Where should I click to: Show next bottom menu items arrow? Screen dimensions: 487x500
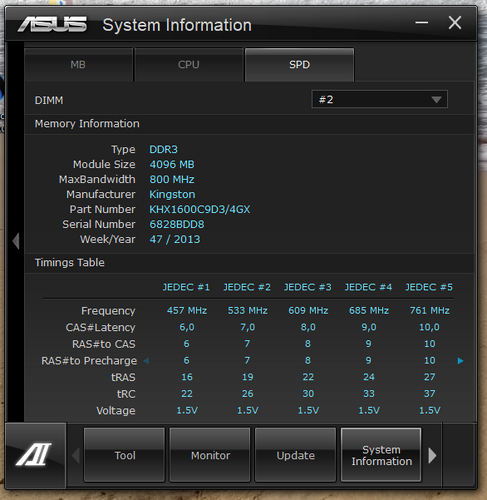pos(432,455)
